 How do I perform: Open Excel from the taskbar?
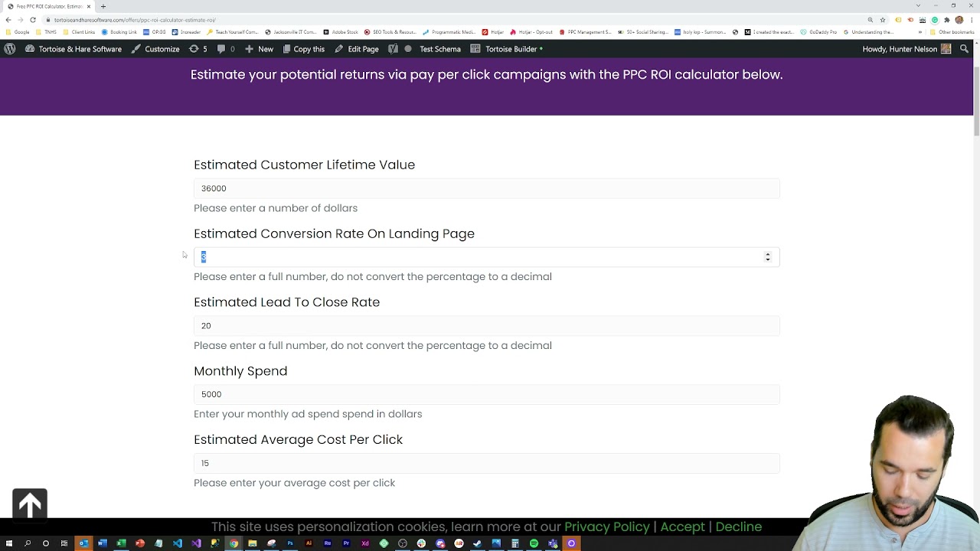[x=121, y=543]
